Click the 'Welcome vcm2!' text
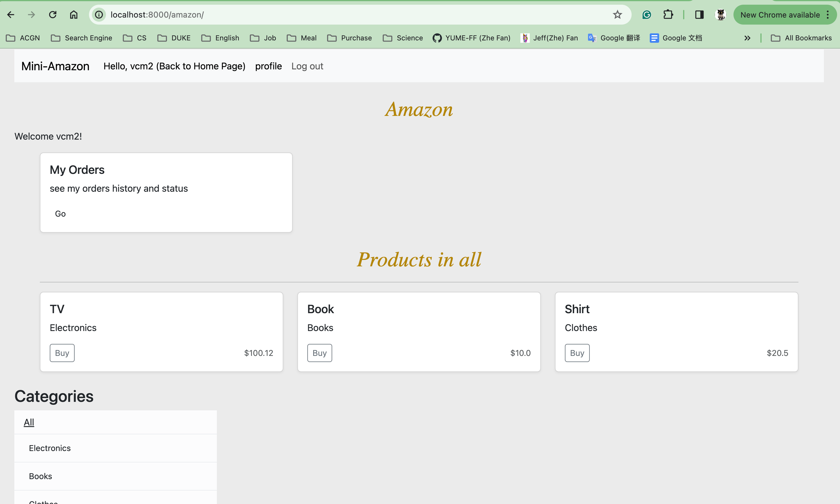 pyautogui.click(x=48, y=136)
